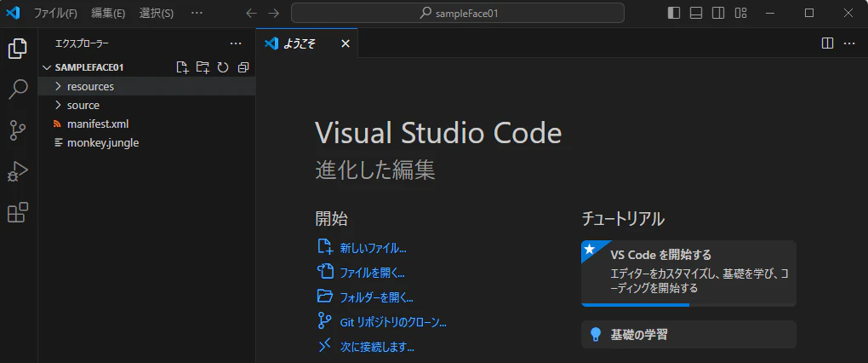Image resolution: width=868 pixels, height=363 pixels.
Task: Open the Extensions view
Action: point(18,212)
